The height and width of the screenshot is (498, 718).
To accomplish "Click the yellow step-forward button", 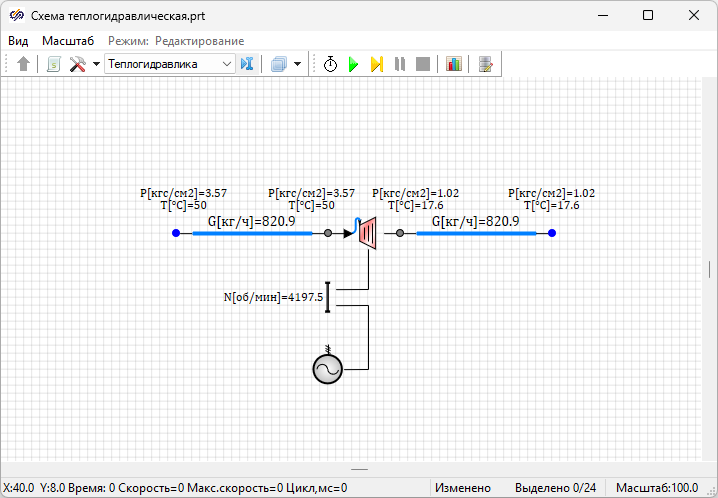I will [x=377, y=64].
